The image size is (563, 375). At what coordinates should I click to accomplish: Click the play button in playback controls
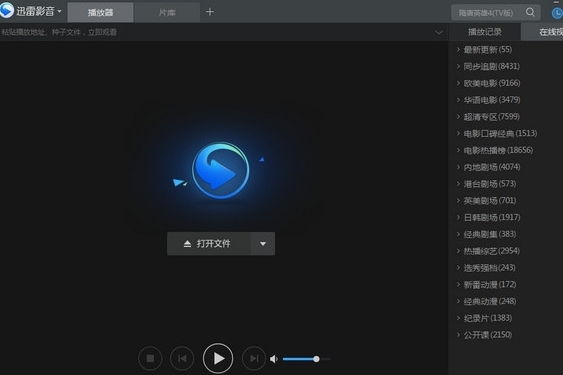tap(218, 358)
